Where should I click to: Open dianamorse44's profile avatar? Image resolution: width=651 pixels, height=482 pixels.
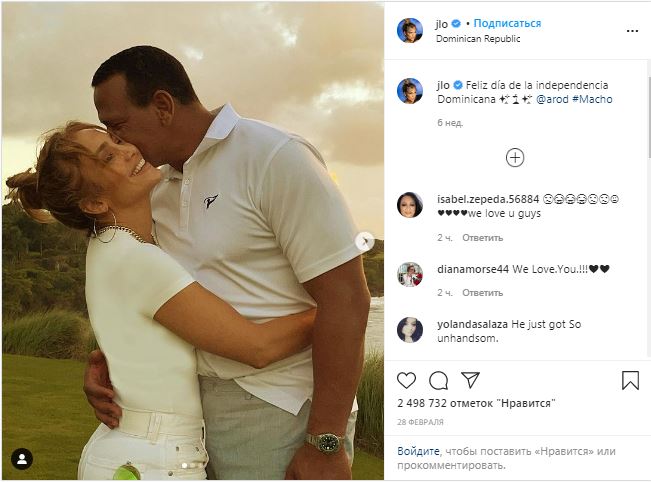pos(410,274)
